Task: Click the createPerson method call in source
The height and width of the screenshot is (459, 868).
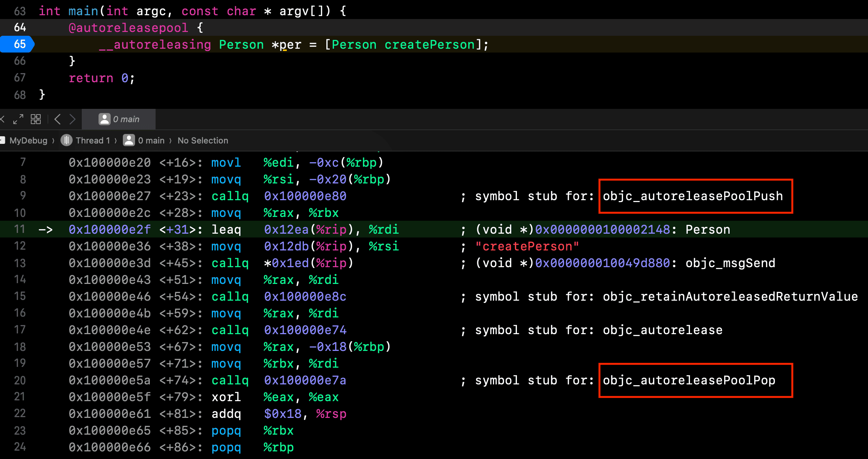Action: pyautogui.click(x=429, y=45)
